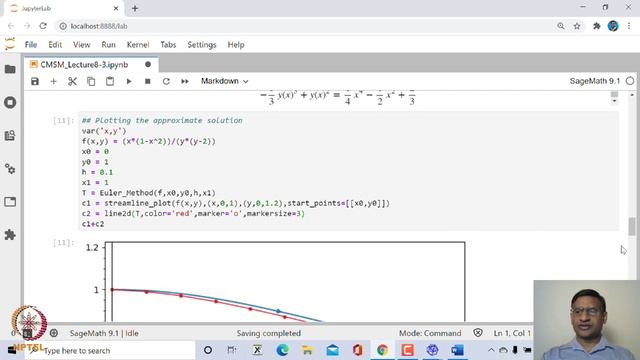Restart the kernel

[x=166, y=81]
